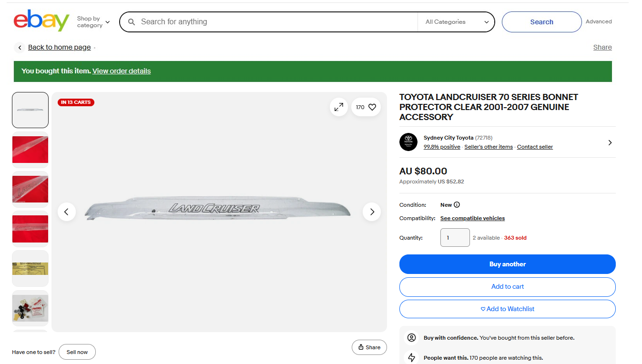Image resolution: width=642 pixels, height=364 pixels.
Task: Click the Sydney City Toyota seller logo
Action: (408, 142)
